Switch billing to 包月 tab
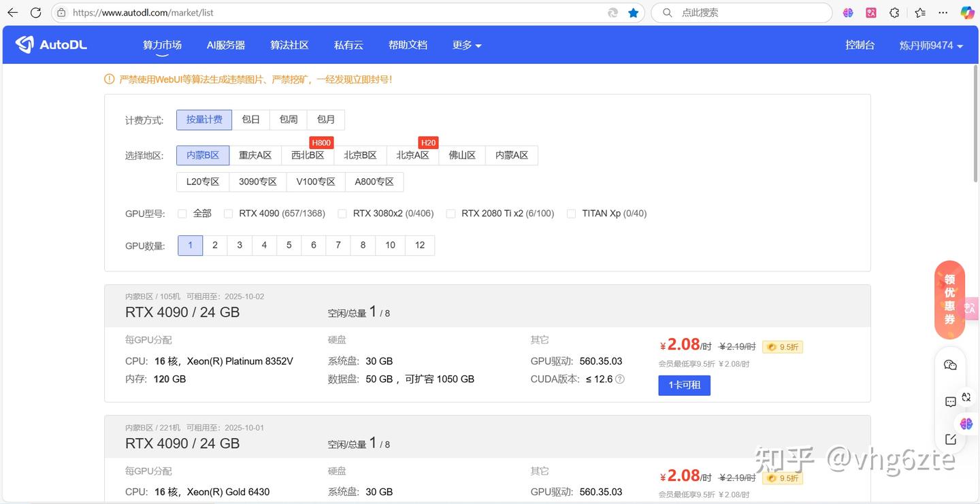The image size is (980, 504). click(x=326, y=119)
